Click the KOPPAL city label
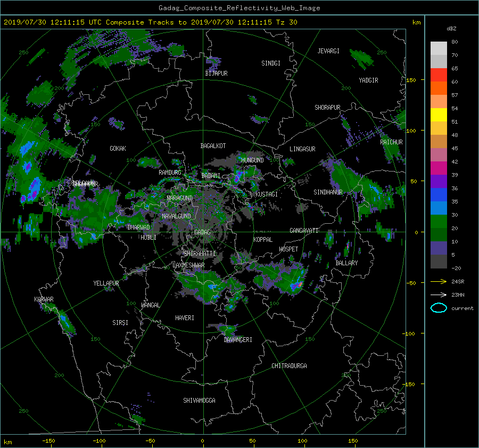The height and width of the screenshot is (448, 479). (x=263, y=240)
